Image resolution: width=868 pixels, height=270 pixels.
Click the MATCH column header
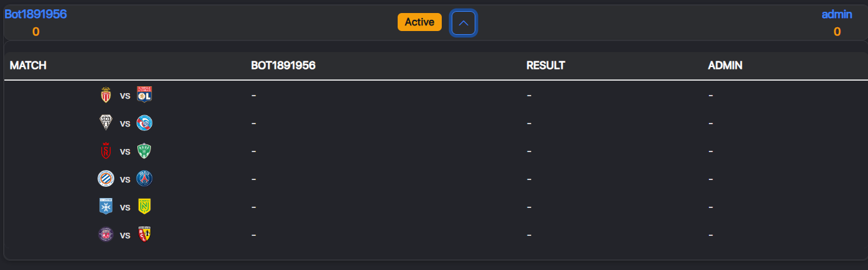point(29,65)
